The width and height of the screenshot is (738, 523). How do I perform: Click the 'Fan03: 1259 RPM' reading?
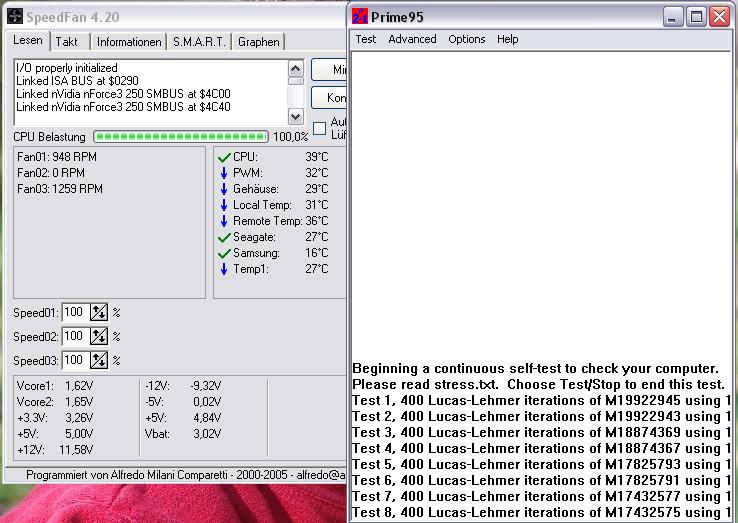(x=60, y=189)
